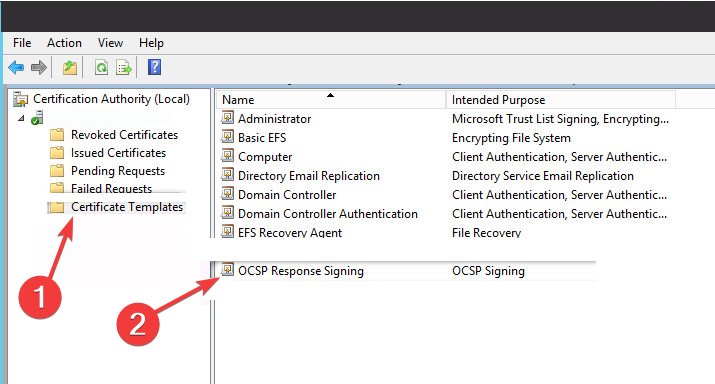The height and width of the screenshot is (384, 715).
Task: Click the Refresh toolbar icon
Action: click(x=101, y=67)
